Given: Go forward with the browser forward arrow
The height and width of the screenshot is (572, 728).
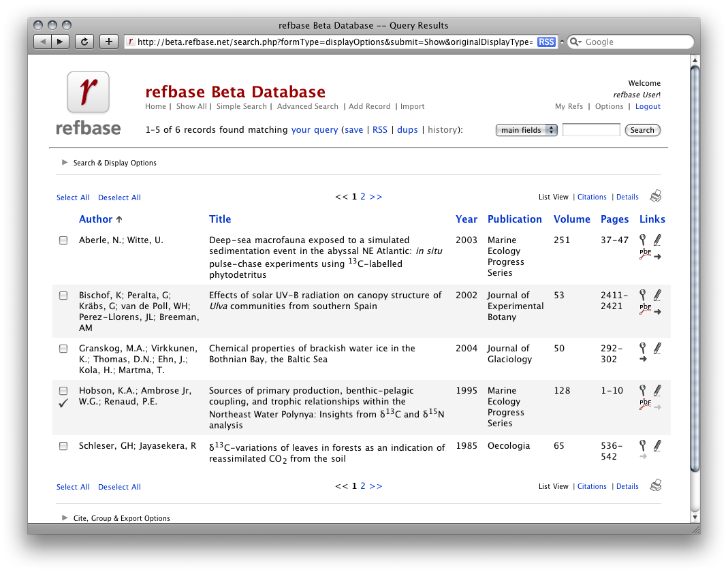Looking at the screenshot, I should coord(61,42).
